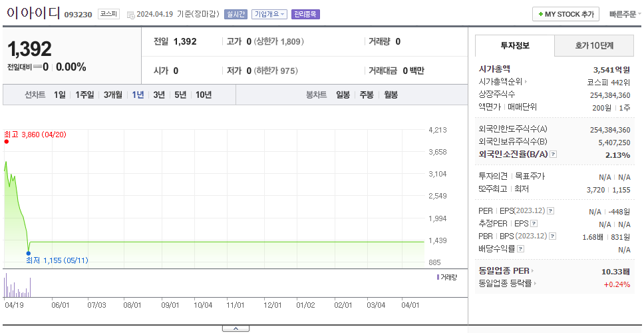Select the 3개월 line chart period
Image resolution: width=644 pixels, height=333 pixels.
113,95
